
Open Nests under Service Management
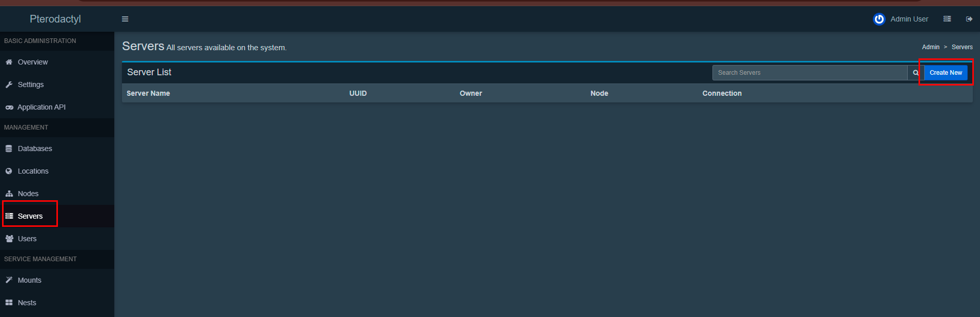tap(27, 303)
